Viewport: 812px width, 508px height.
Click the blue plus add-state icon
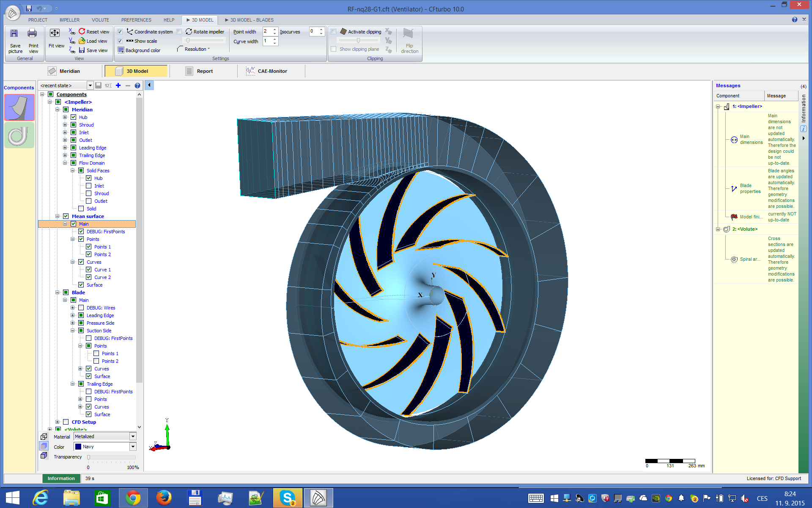tap(118, 86)
